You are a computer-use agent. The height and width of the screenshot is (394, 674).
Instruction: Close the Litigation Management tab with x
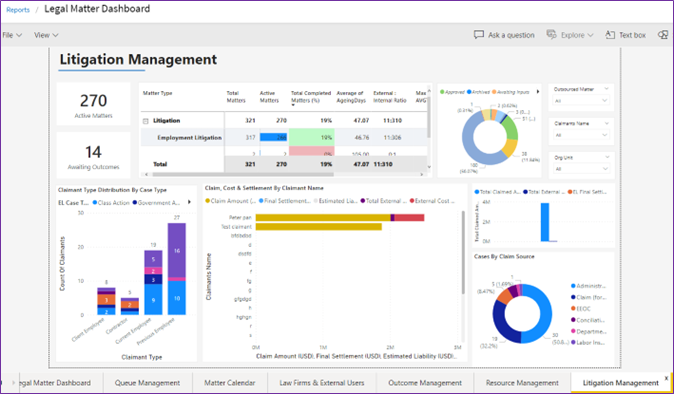[666, 378]
